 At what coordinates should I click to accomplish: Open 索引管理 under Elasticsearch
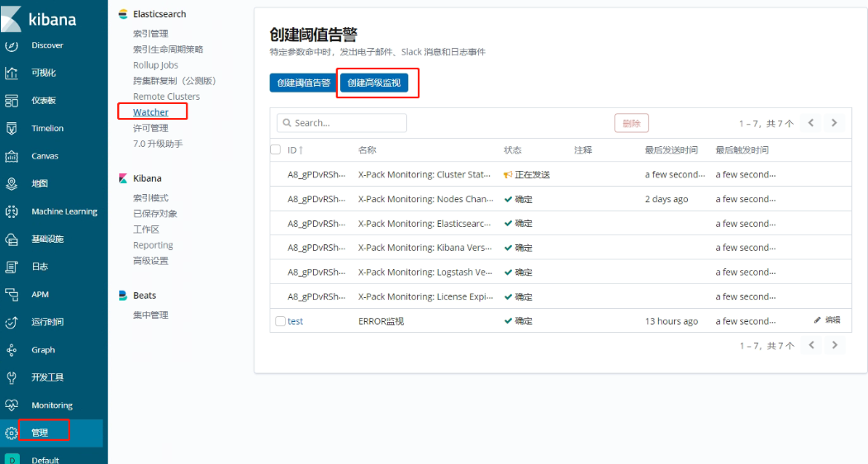[x=150, y=34]
